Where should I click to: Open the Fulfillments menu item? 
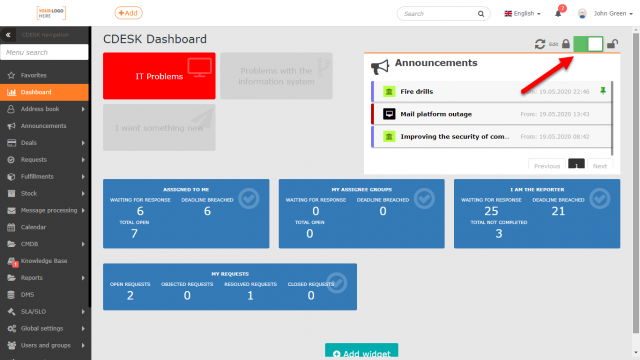coord(44,177)
